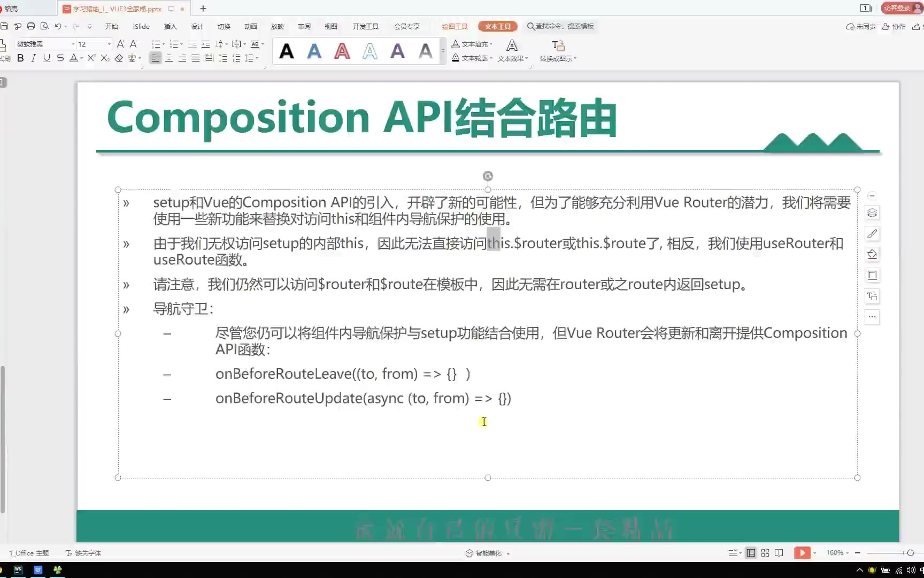
Task: Toggle bold formatting
Action: point(20,58)
